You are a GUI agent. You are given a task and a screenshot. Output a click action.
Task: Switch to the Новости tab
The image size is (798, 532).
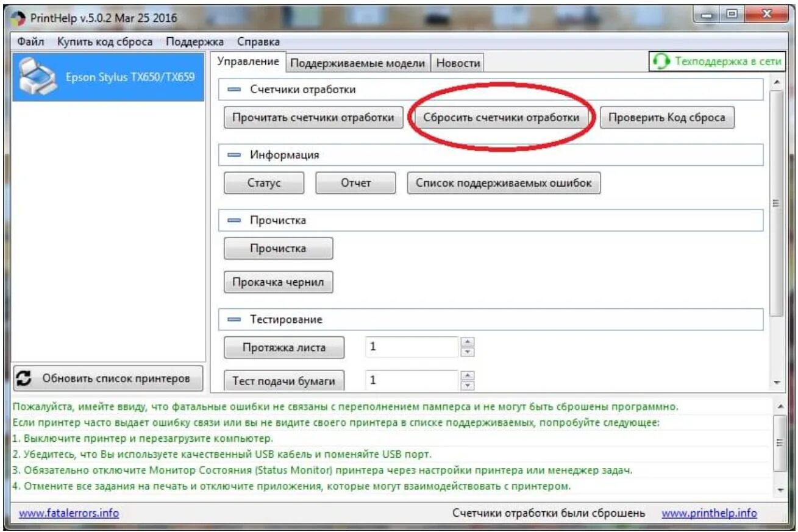pos(458,63)
